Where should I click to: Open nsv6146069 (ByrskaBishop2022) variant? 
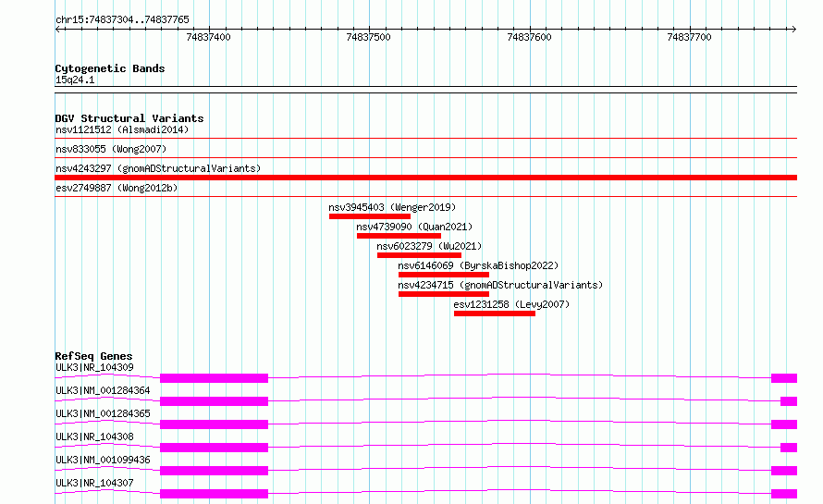(478, 265)
